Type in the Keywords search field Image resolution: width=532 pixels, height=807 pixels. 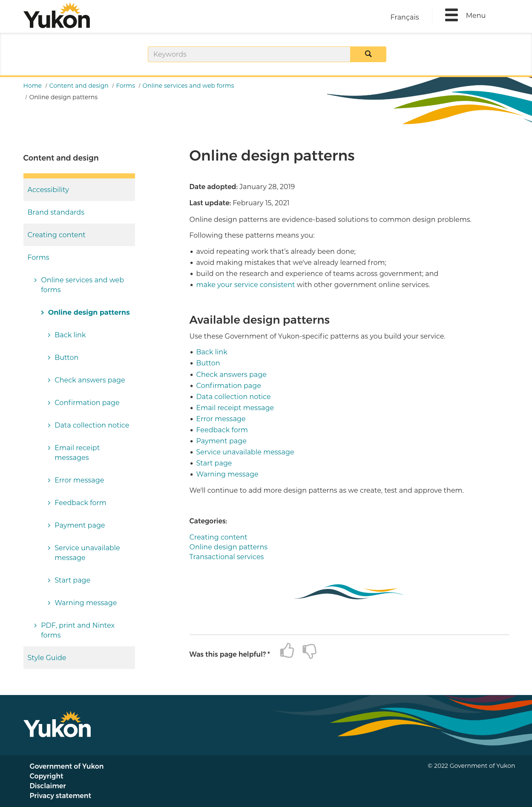pyautogui.click(x=249, y=54)
